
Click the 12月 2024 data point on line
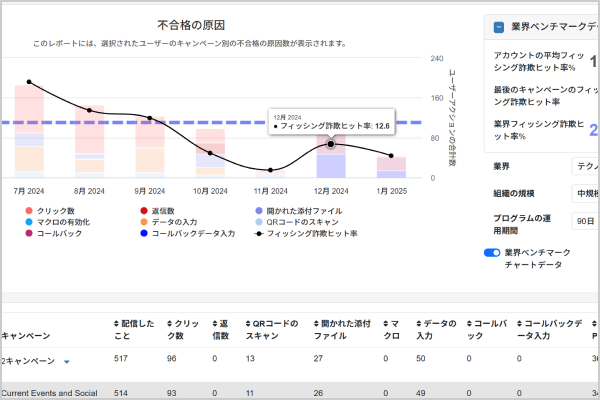tap(331, 144)
